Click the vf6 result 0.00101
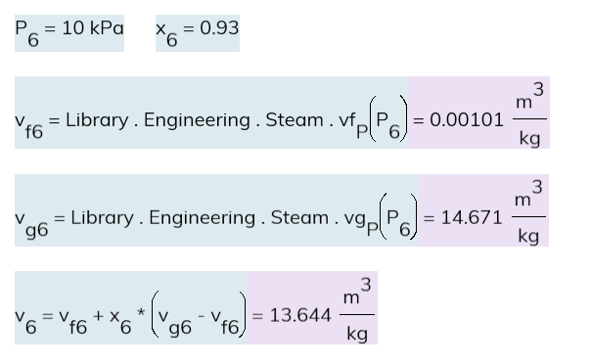 tap(467, 119)
